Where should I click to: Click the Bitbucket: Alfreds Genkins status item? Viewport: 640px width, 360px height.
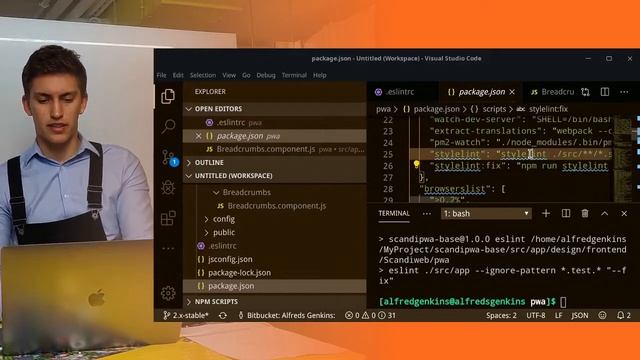[287, 315]
